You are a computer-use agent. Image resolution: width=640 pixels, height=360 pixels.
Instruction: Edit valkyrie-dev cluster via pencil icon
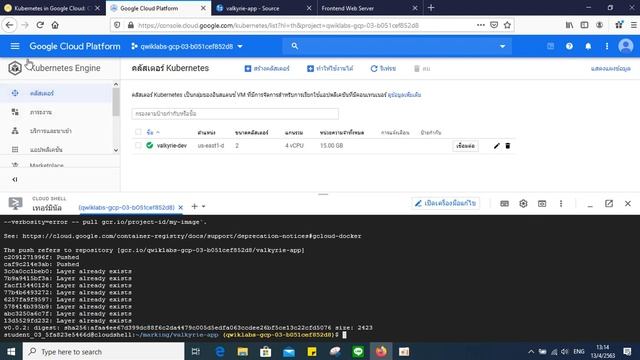click(x=496, y=146)
